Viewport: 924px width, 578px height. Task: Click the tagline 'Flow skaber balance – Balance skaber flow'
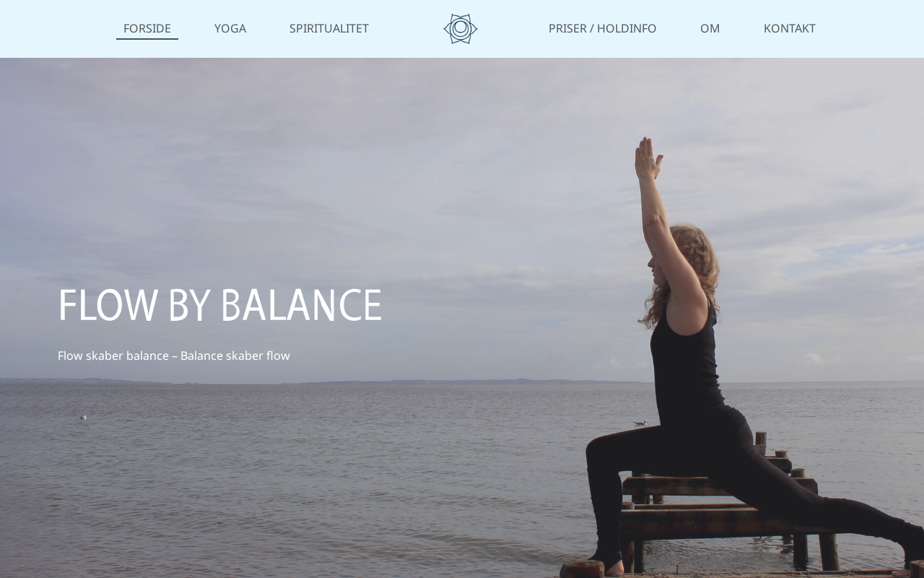coord(174,355)
